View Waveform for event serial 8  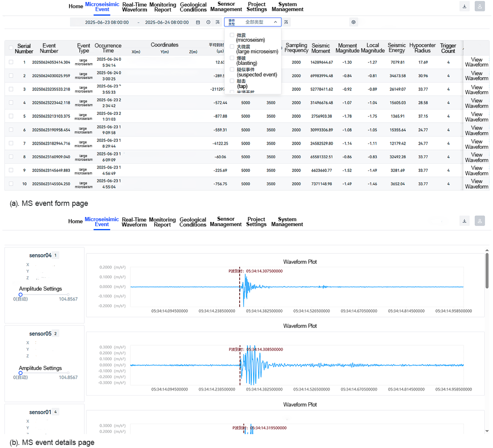click(477, 158)
